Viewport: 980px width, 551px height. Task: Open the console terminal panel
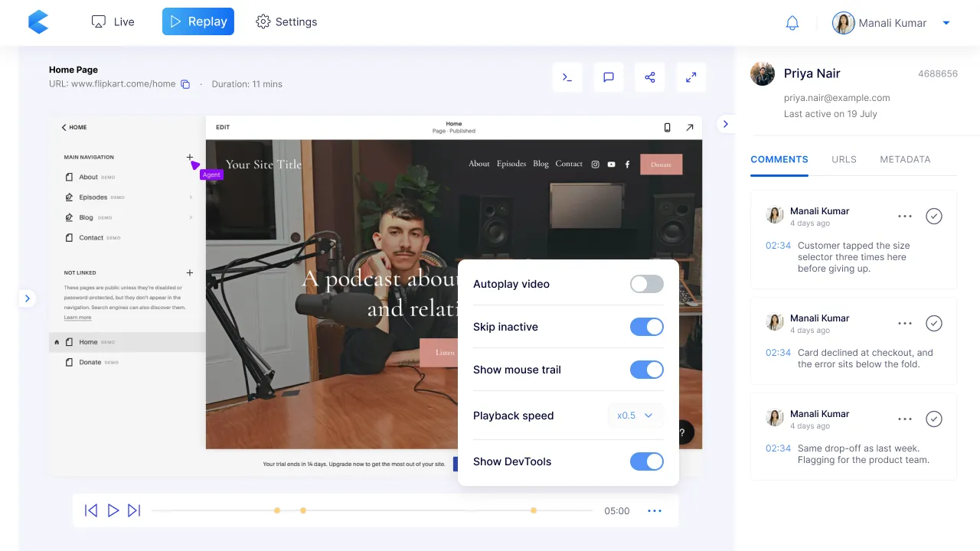567,77
